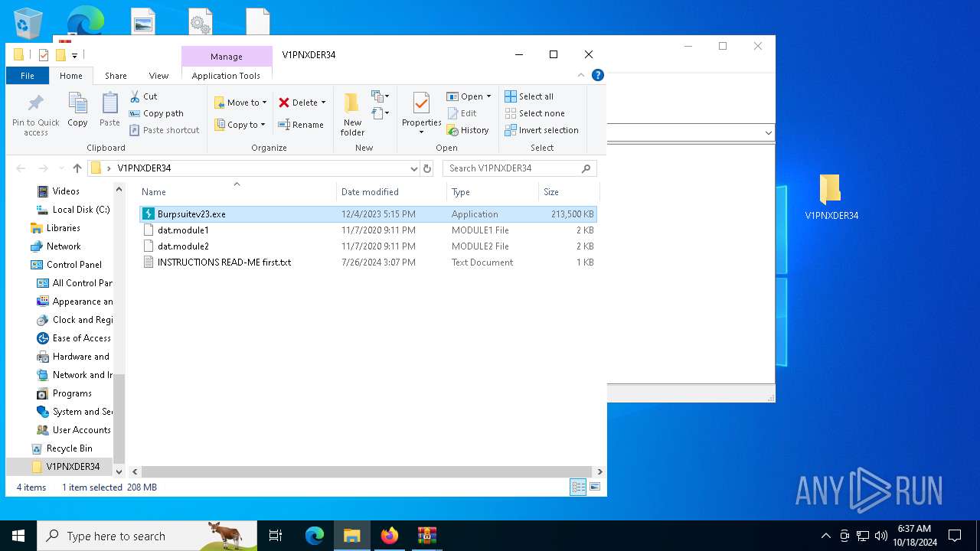Open dropdown in the background window
Viewport: 980px width, 551px height.
click(x=768, y=133)
